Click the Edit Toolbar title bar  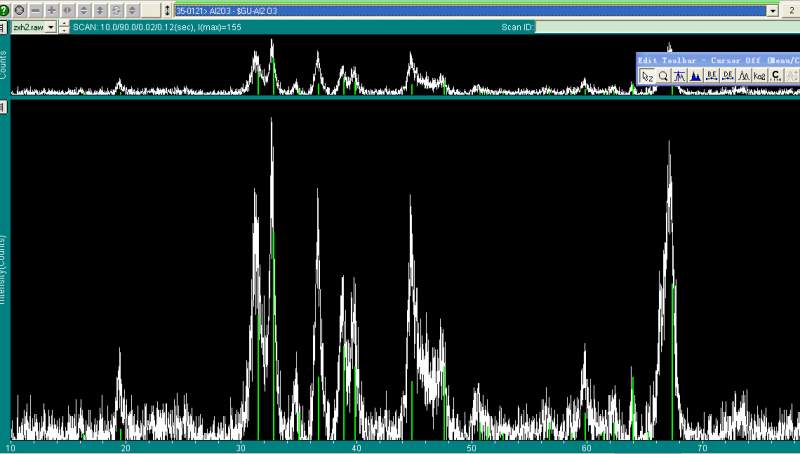(x=718, y=60)
